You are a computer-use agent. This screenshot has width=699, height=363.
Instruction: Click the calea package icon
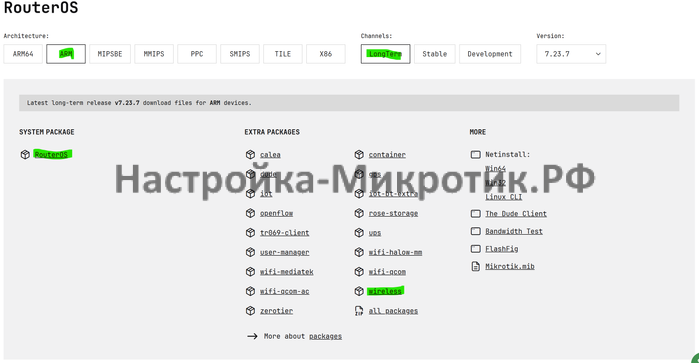(250, 154)
